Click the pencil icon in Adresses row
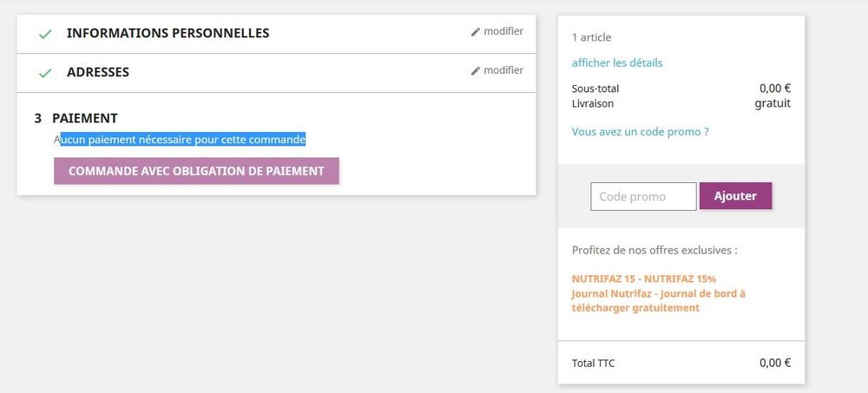Image resolution: width=868 pixels, height=393 pixels. coord(476,71)
